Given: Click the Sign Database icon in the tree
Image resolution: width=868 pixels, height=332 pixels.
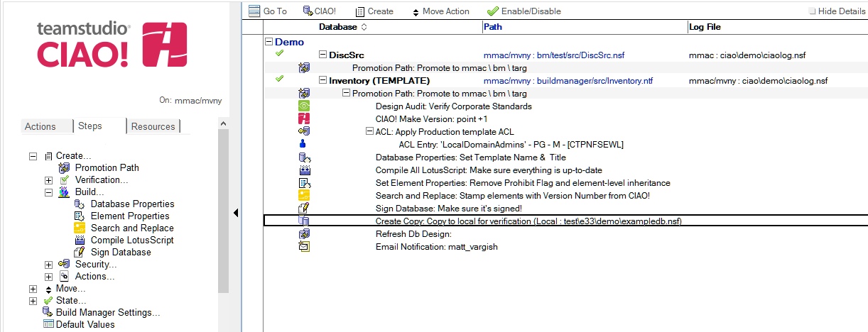Looking at the screenshot, I should 79,253.
